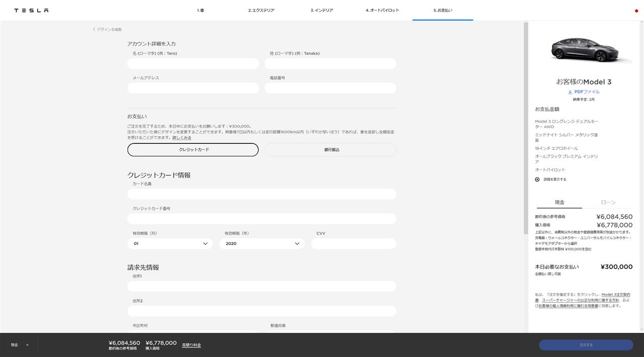Viewport: 644px width, 357px height.
Task: Click the page vertical scrollbar
Action: pos(526,128)
